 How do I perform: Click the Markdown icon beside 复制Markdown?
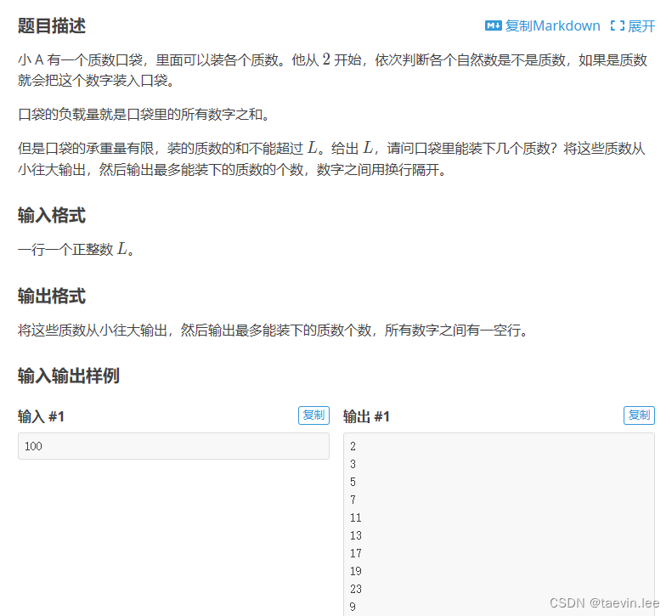[x=493, y=25]
